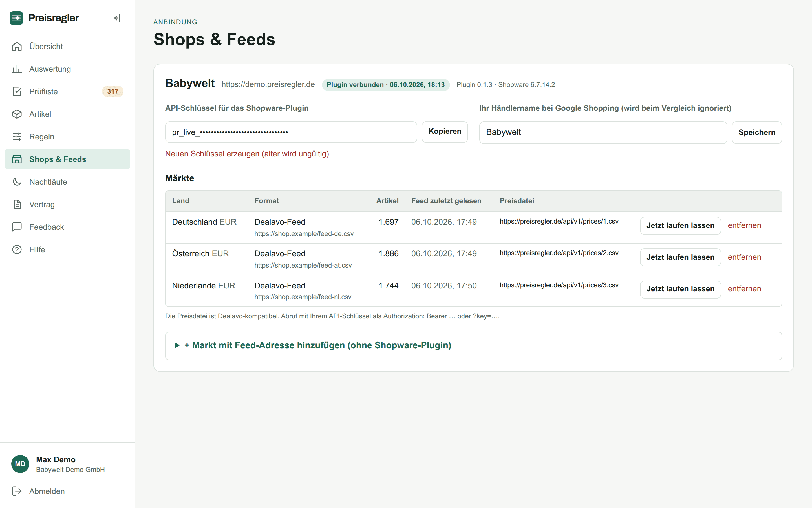Open the prices/1.csv Preisdatei URL
This screenshot has height=508, width=812.
coord(559,221)
